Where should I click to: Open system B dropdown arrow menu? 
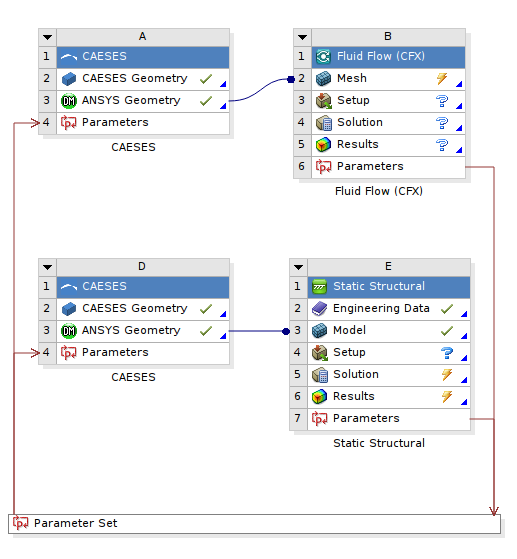pyautogui.click(x=302, y=37)
